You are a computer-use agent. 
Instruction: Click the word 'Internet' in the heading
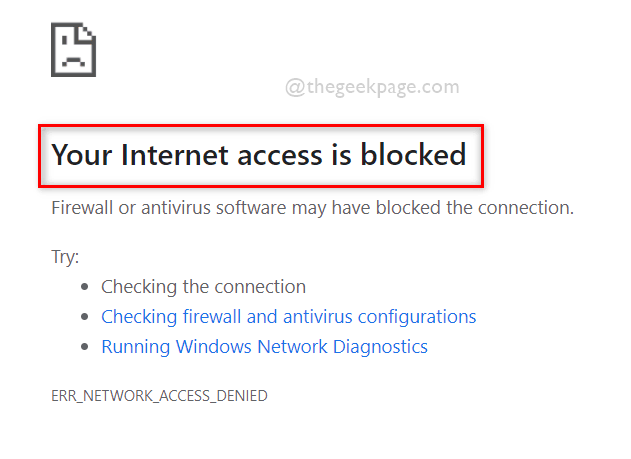click(167, 155)
